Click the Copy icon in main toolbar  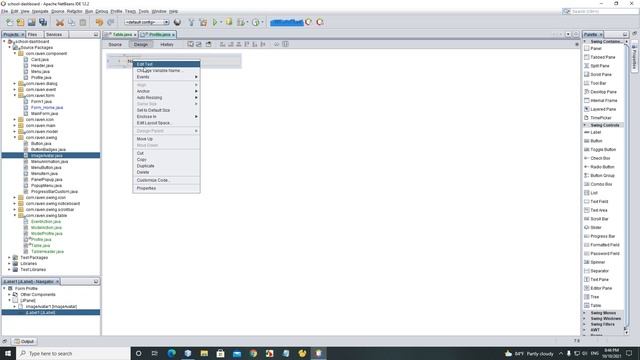(71, 22)
